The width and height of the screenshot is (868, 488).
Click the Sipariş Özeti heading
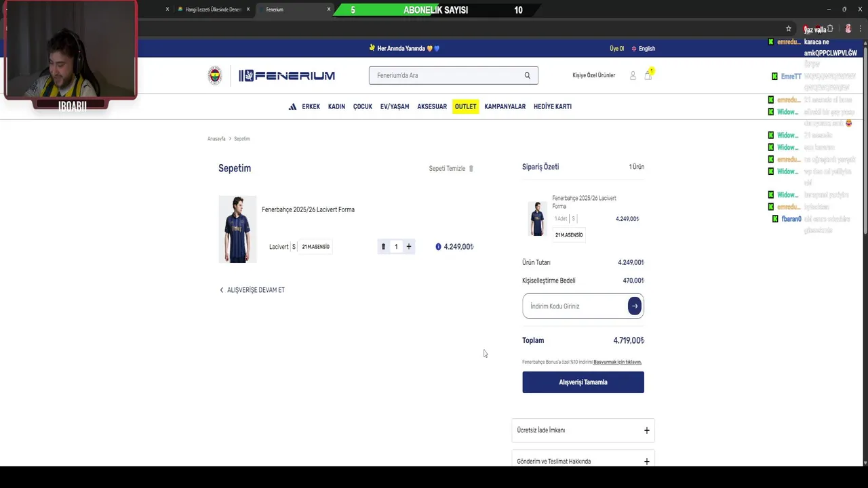(x=540, y=167)
